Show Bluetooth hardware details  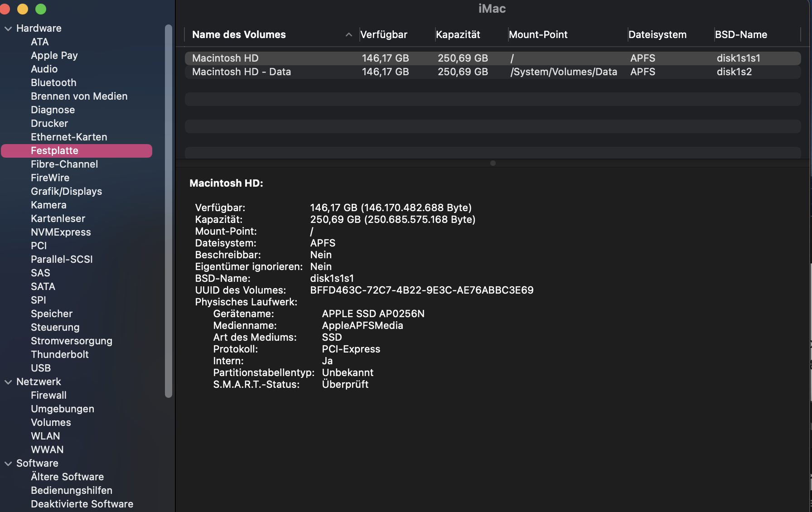53,82
